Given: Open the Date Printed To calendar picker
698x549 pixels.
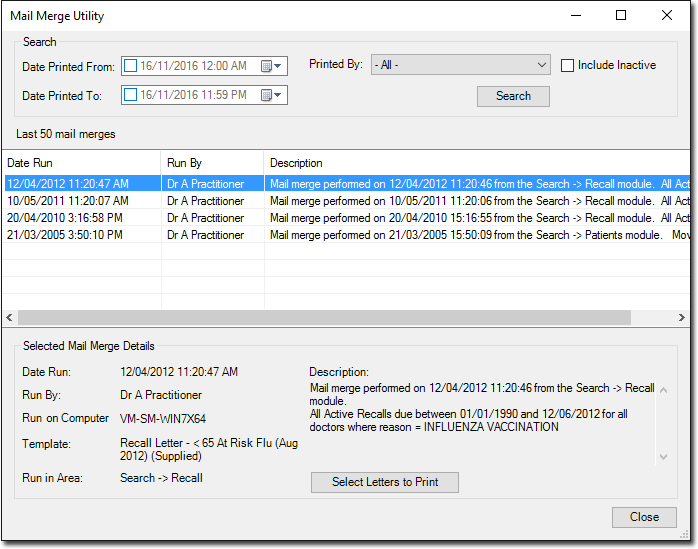Looking at the screenshot, I should pyautogui.click(x=271, y=95).
